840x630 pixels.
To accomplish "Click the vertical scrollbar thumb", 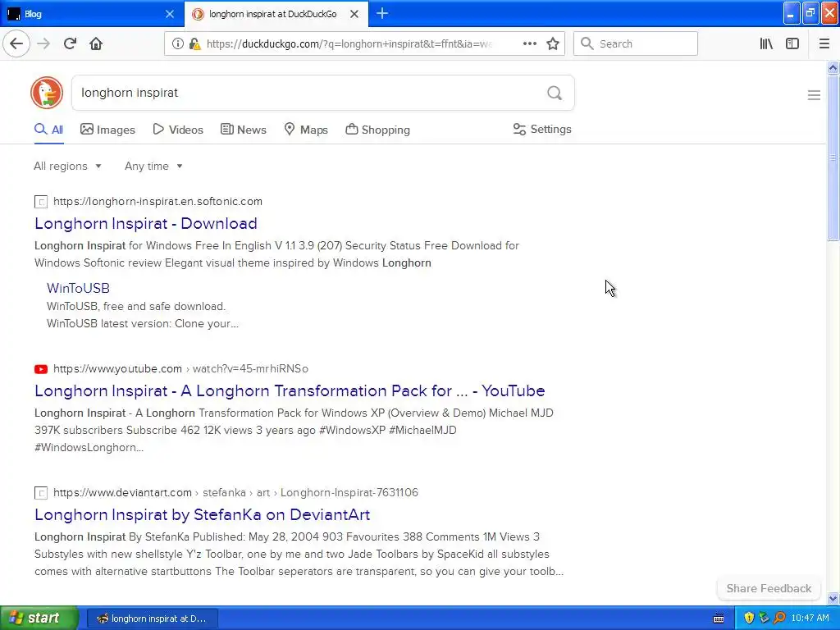I will tap(833, 158).
